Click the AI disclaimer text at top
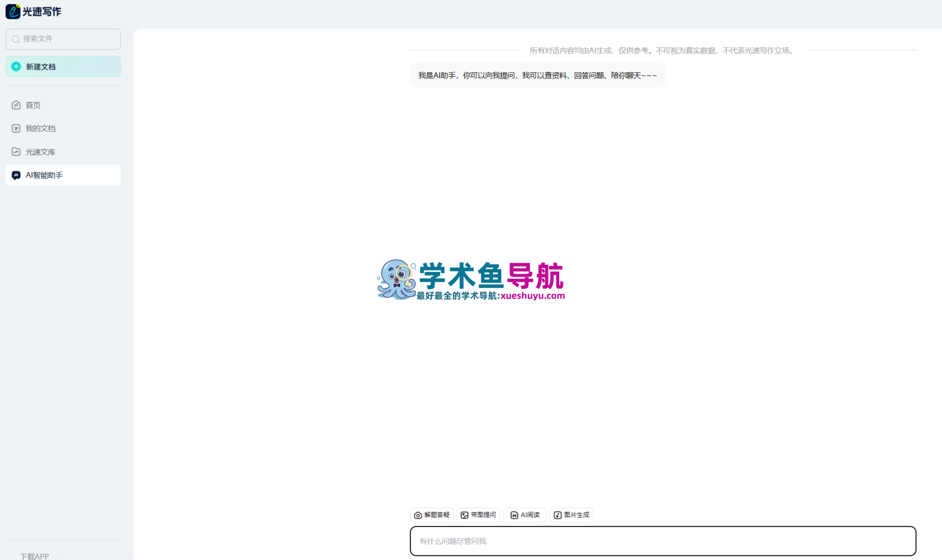 click(x=663, y=50)
